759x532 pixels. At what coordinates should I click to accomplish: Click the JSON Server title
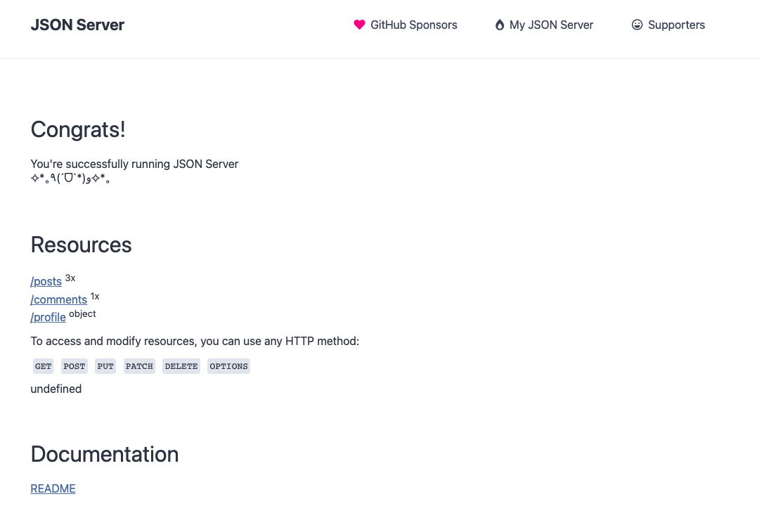[x=77, y=25]
